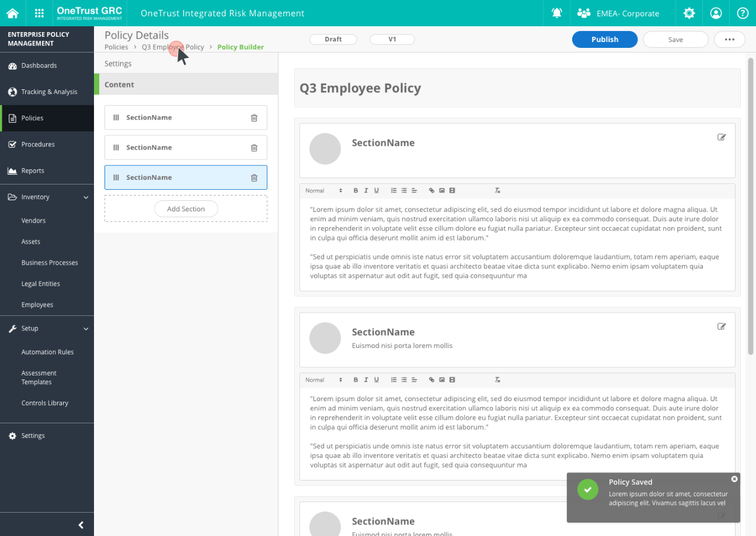Open Automation Rules under Setup
Viewport: 756px width, 536px height.
47,352
